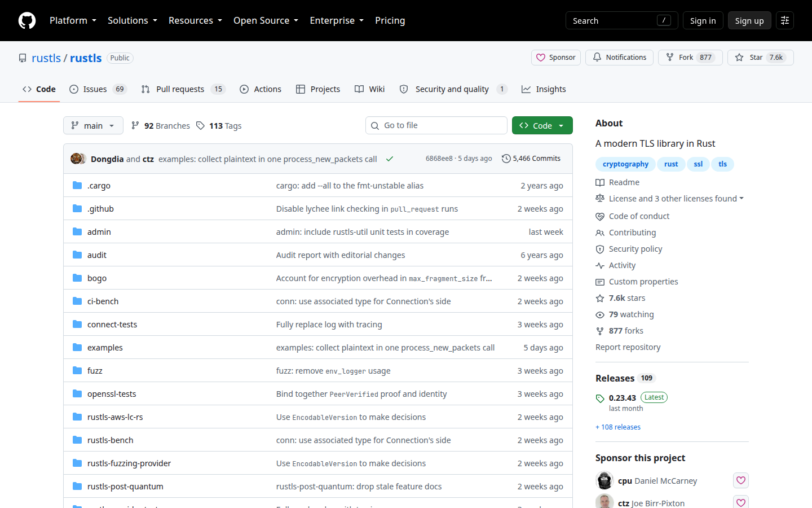Click the examples folder icon
The width and height of the screenshot is (812, 508).
(77, 347)
